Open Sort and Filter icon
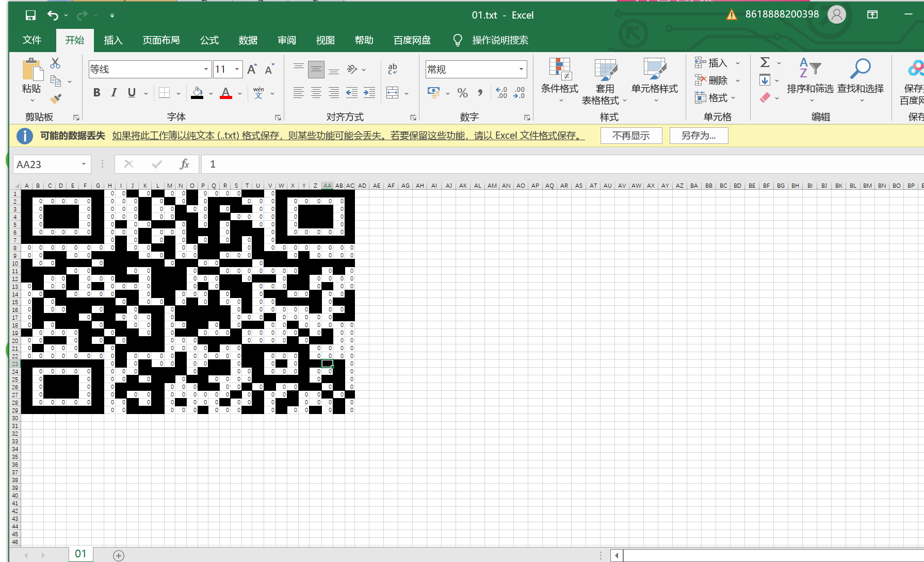This screenshot has width=924, height=562. (x=810, y=69)
